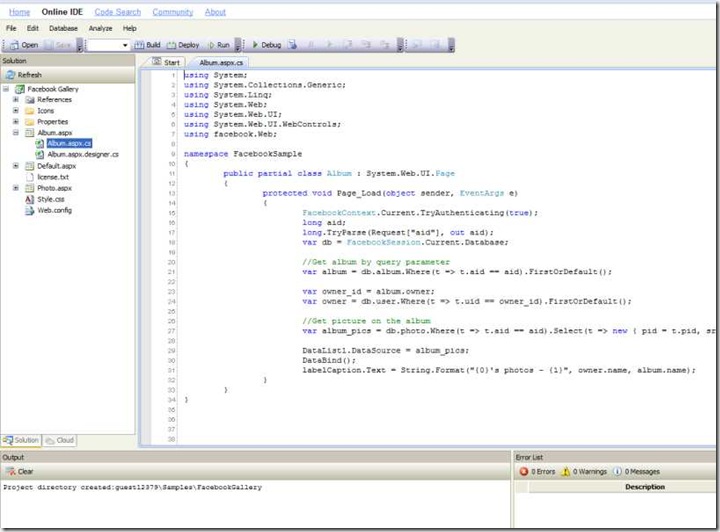Image resolution: width=720 pixels, height=532 pixels.
Task: Switch to the Start tab
Action: coord(166,62)
